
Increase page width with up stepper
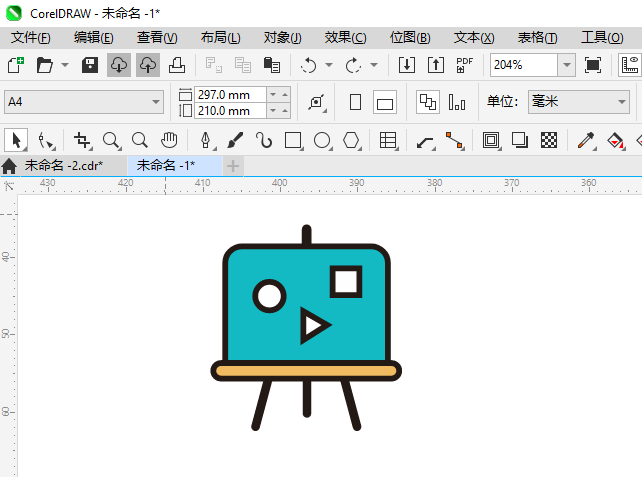coord(285,95)
